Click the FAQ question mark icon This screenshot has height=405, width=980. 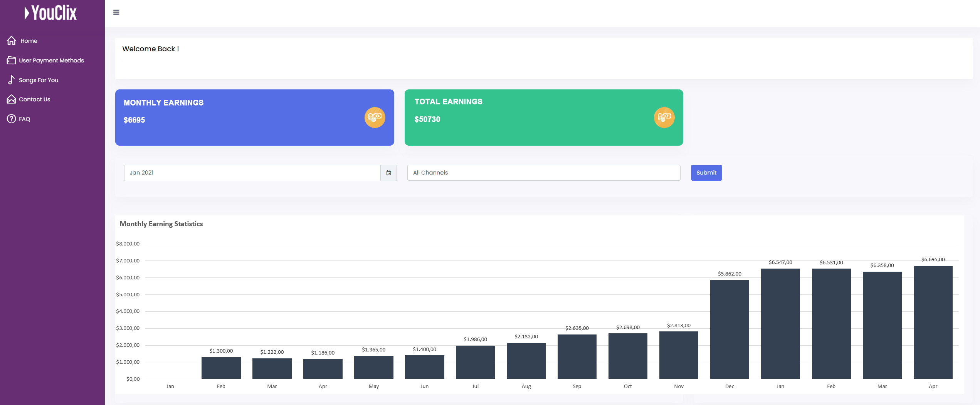tap(12, 119)
